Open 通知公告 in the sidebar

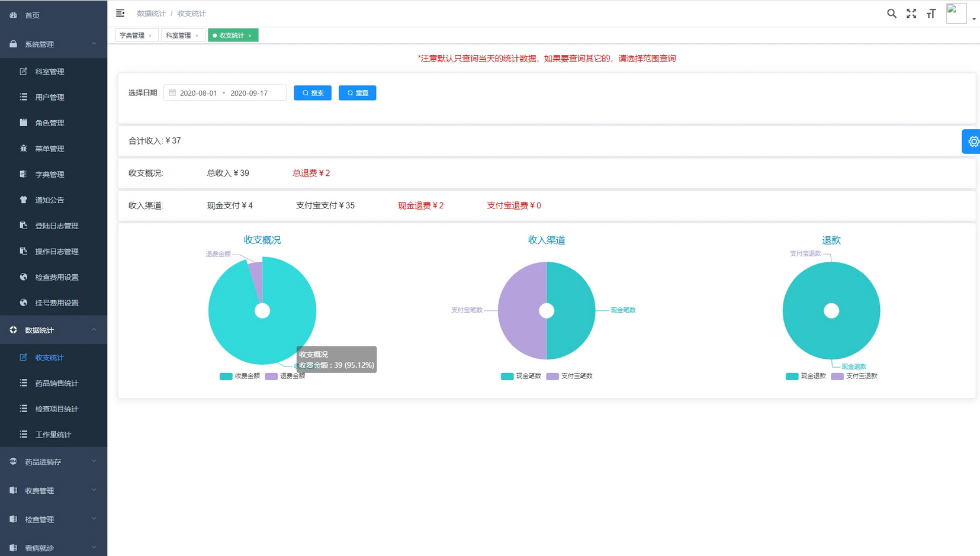[x=54, y=200]
